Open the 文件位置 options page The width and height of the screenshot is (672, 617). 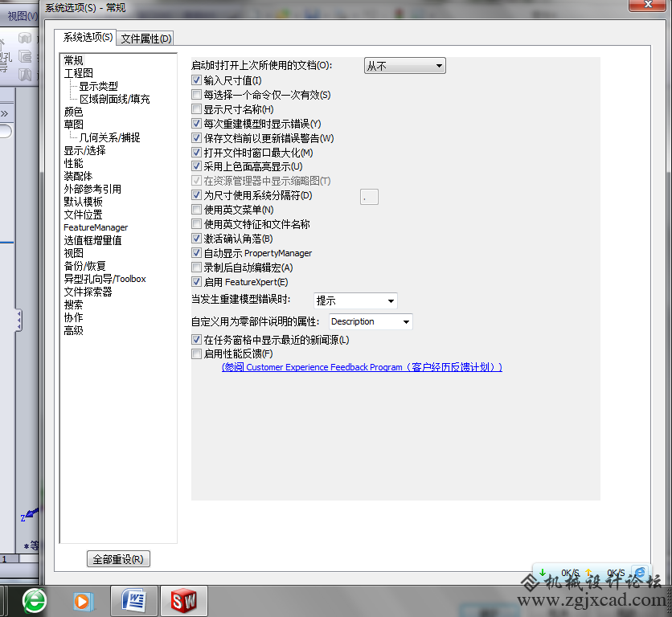pyautogui.click(x=83, y=215)
